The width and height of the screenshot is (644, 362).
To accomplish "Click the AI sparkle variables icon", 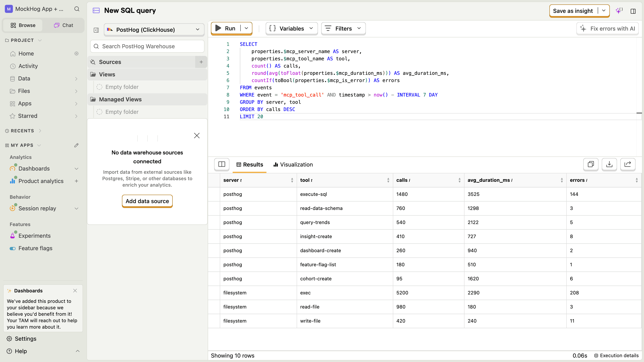I will (619, 11).
